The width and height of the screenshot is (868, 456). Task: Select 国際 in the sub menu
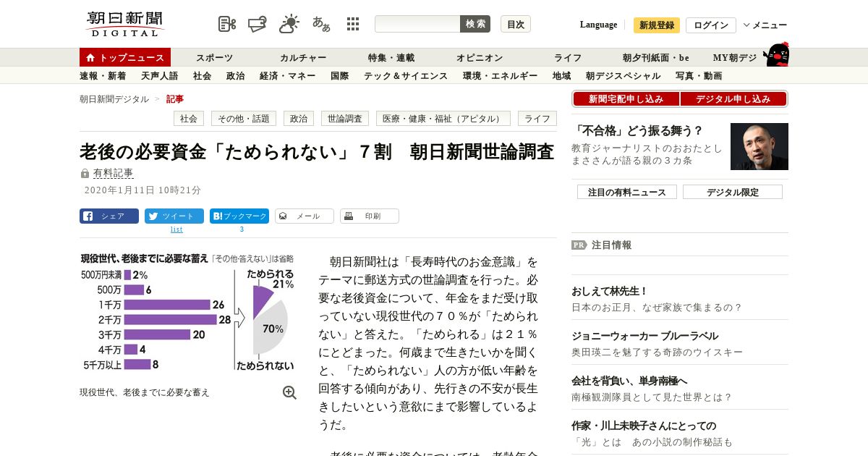pos(340,75)
